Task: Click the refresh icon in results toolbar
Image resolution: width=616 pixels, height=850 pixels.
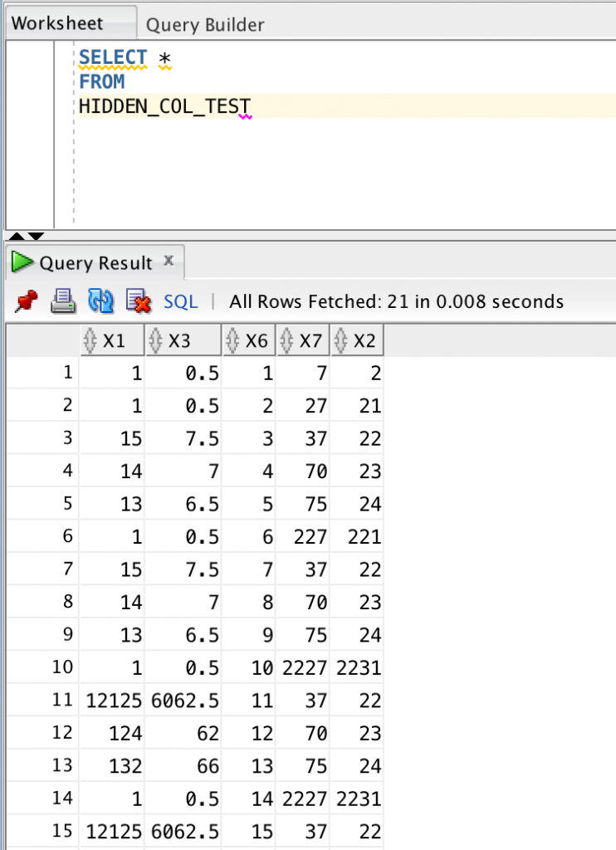Action: point(100,302)
